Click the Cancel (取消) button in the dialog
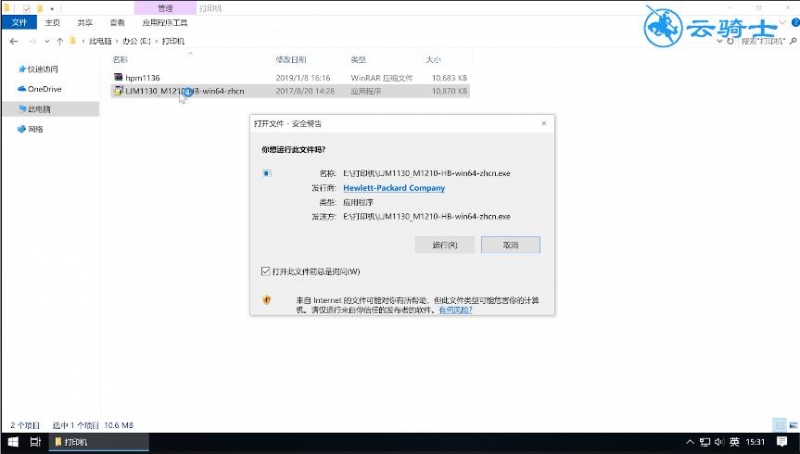The height and width of the screenshot is (454, 800). click(510, 245)
